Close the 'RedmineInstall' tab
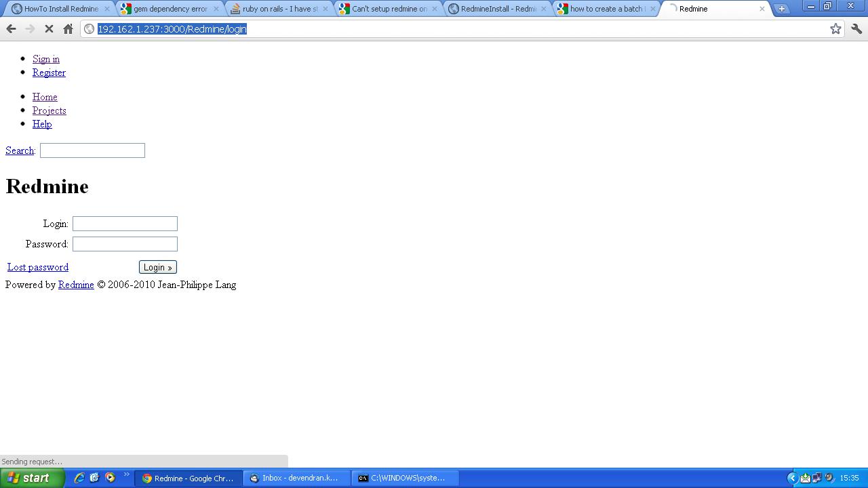Image resolution: width=868 pixels, height=488 pixels. click(x=544, y=9)
